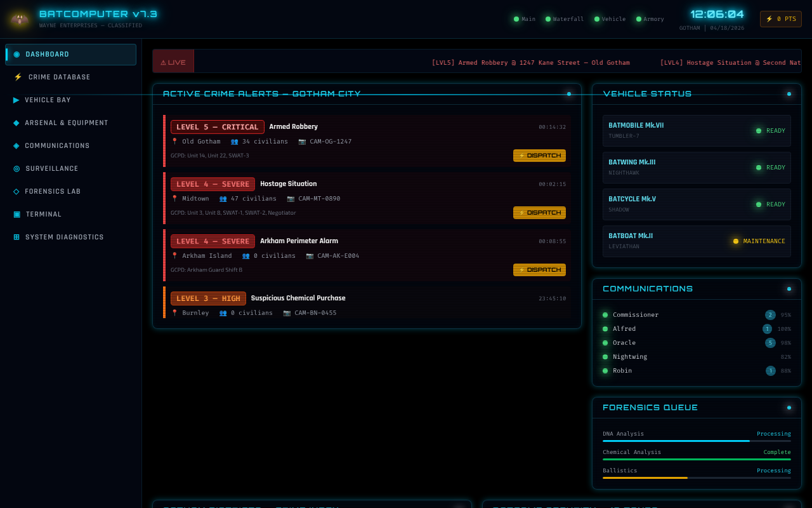Click the 12:06:04 clock display
Image resolution: width=812 pixels, height=508 pixels.
tap(717, 14)
